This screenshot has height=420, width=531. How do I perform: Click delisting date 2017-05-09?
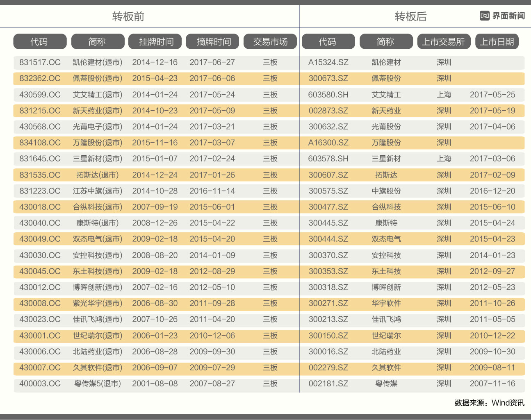212,111
